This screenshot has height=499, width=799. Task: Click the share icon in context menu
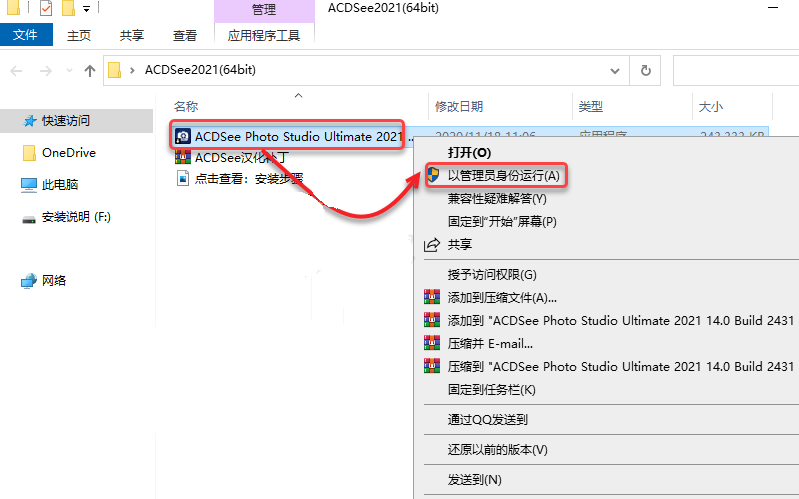432,245
